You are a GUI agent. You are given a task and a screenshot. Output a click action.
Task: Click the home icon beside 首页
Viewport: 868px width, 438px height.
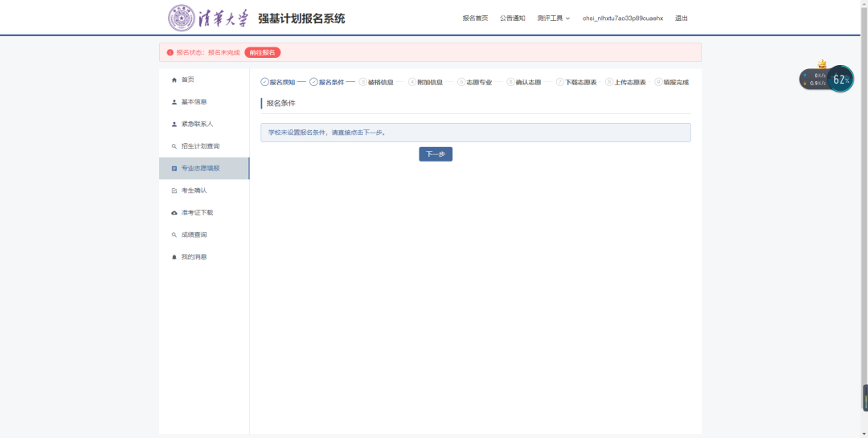174,80
